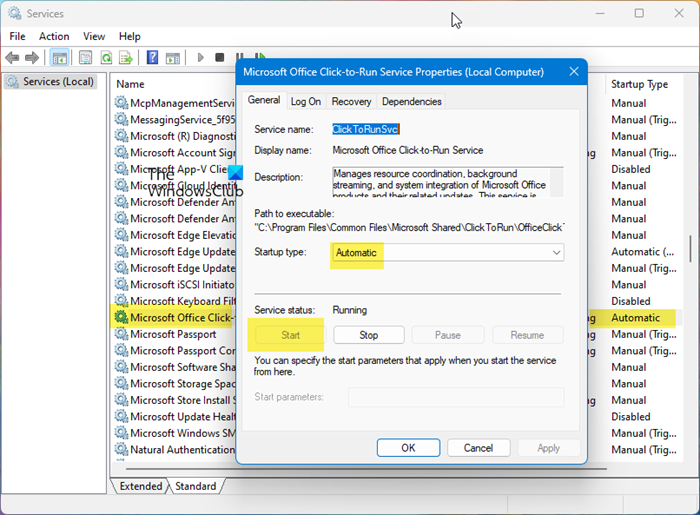Screen dimensions: 700x515
Task: Click the gear icon beside Services (Local)
Action: tap(12, 82)
